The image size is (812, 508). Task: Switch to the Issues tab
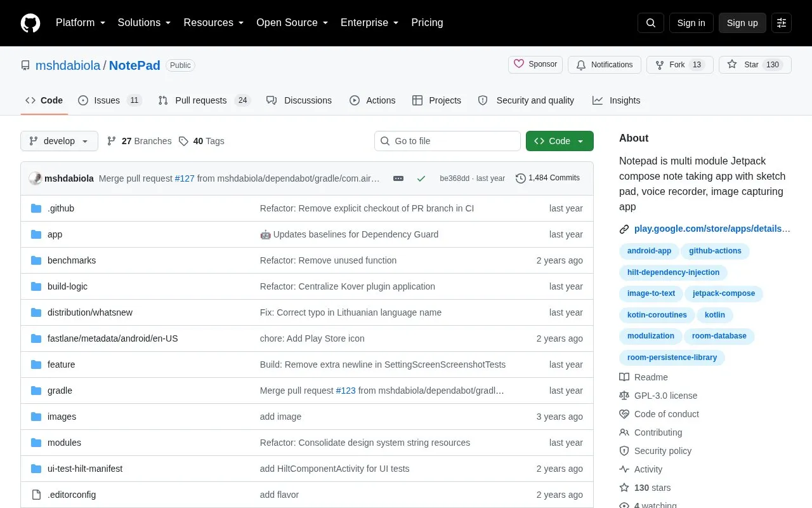coord(110,100)
